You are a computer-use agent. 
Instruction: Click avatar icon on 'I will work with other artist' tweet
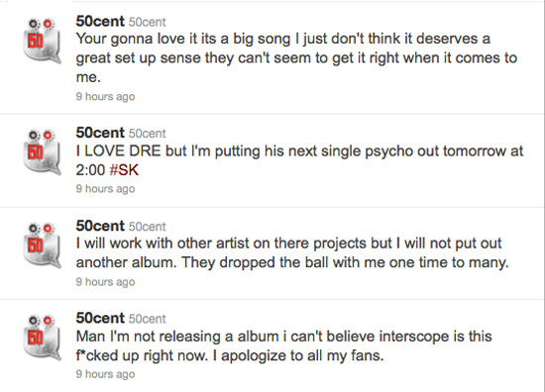tap(42, 245)
